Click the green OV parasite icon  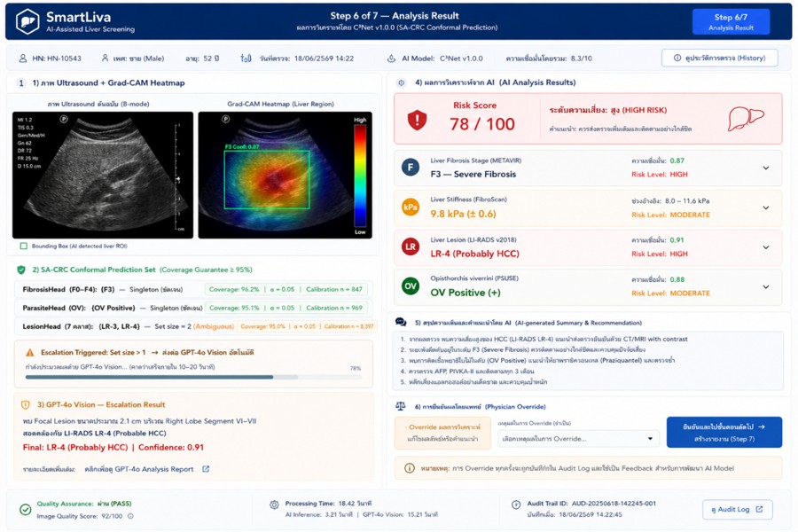coord(411,286)
